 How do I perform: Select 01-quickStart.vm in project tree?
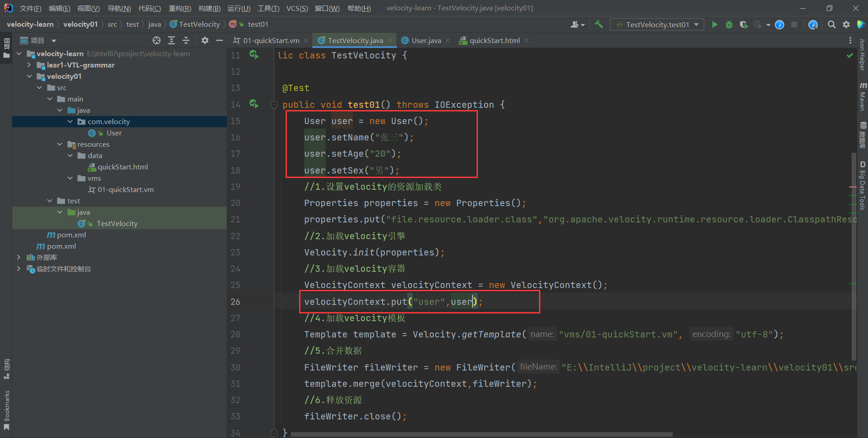coord(125,189)
